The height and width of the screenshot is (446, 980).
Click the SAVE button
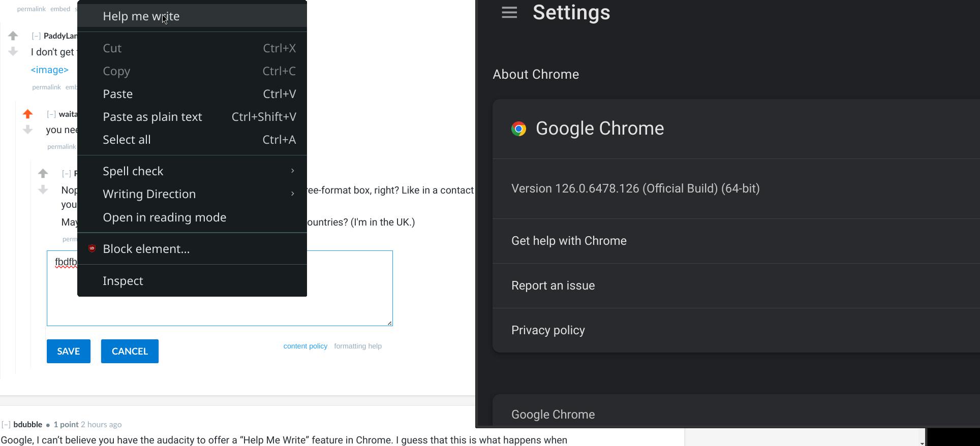click(x=69, y=352)
